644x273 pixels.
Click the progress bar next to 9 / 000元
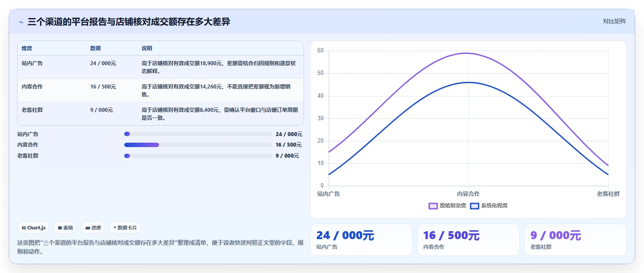tap(198, 156)
